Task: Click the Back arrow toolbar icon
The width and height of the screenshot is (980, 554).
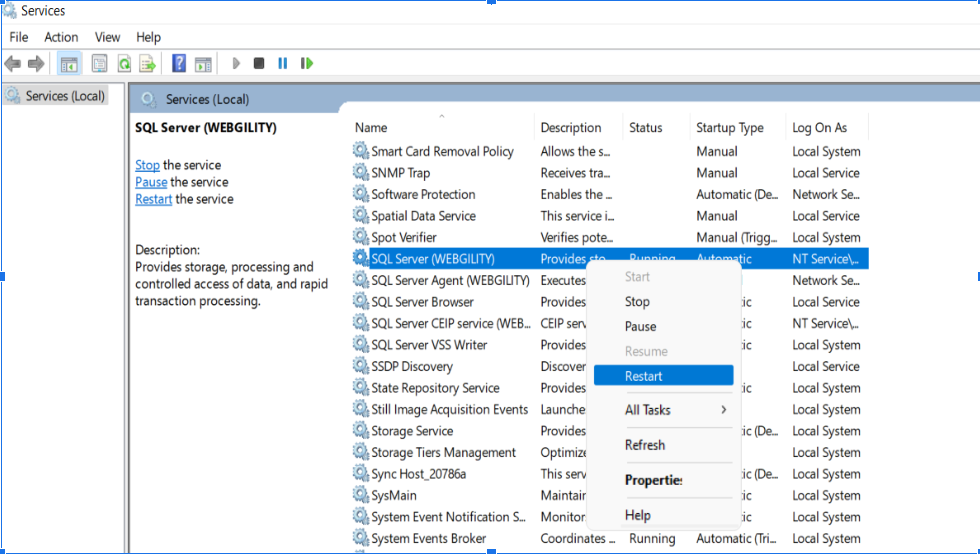Action: (x=12, y=63)
